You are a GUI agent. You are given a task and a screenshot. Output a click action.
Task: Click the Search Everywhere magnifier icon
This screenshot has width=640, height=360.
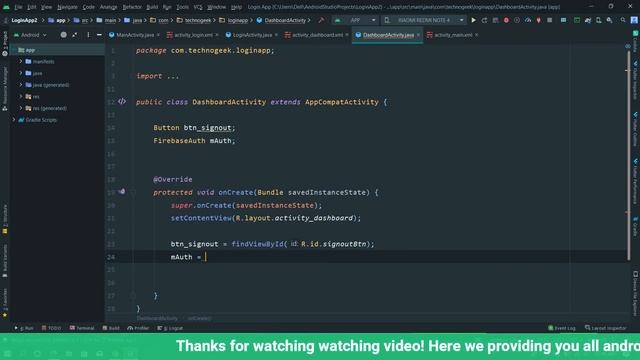tap(623, 20)
